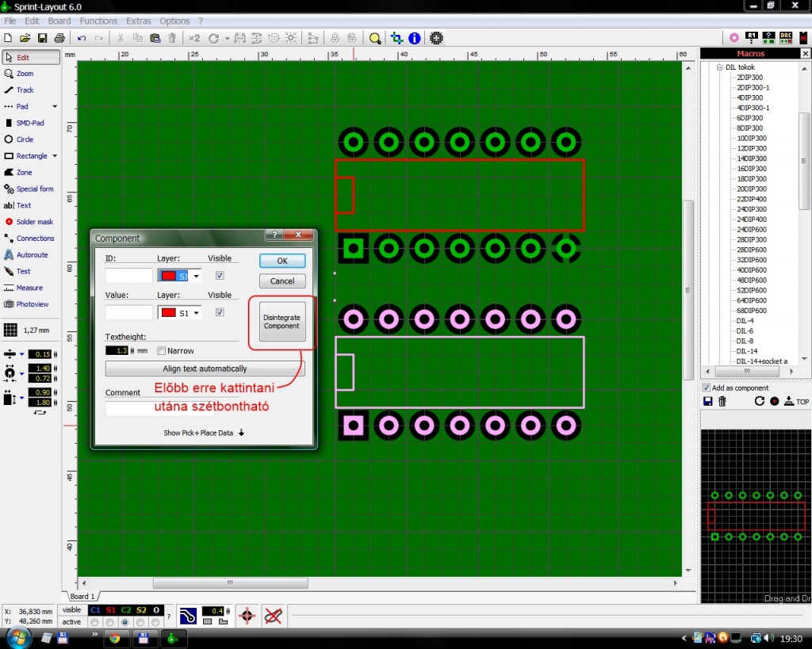Open the magnifier search icon in toolbar
812x649 pixels.
375,38
